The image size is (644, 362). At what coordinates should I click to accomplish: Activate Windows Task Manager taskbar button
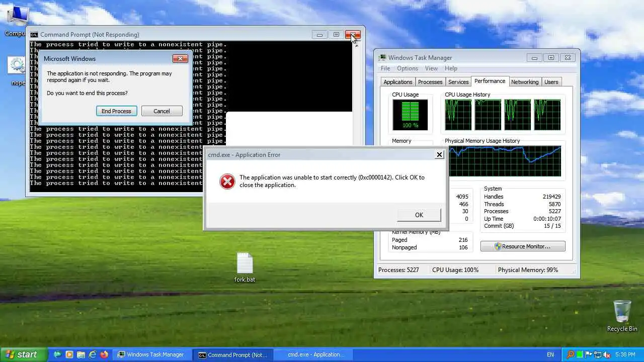coord(151,354)
